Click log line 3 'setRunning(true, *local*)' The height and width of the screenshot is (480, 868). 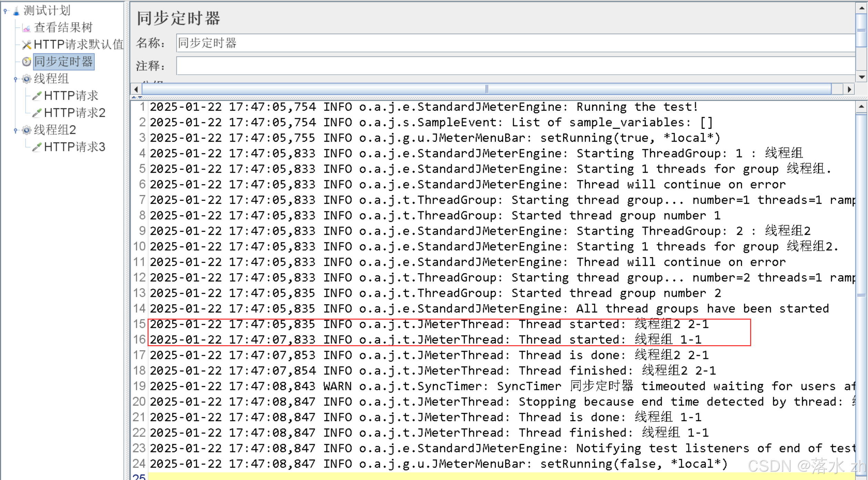[435, 138]
